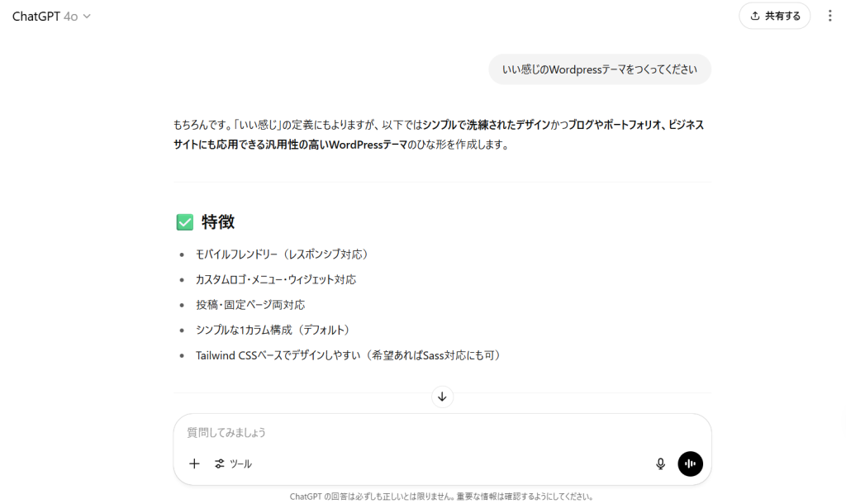Open the three-dot more options menu
Screen dimensions: 846x504
tap(829, 16)
